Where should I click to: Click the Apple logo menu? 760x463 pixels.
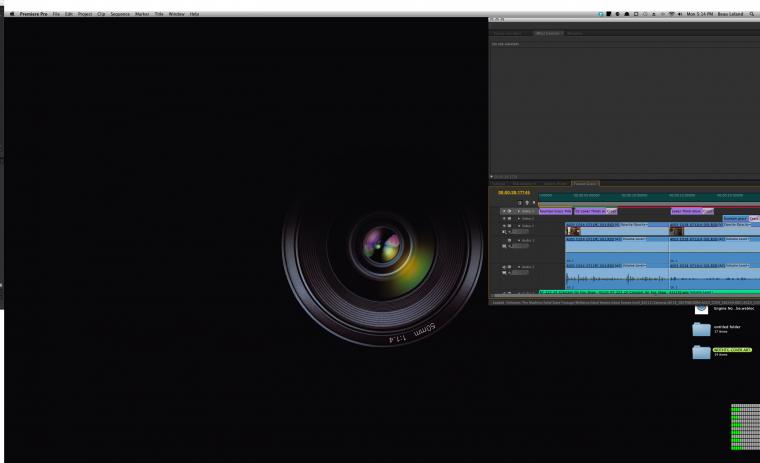point(12,14)
